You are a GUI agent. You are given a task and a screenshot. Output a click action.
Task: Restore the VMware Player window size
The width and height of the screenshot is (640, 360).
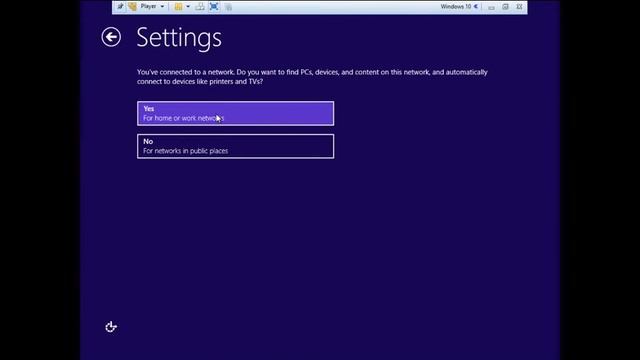[505, 7]
